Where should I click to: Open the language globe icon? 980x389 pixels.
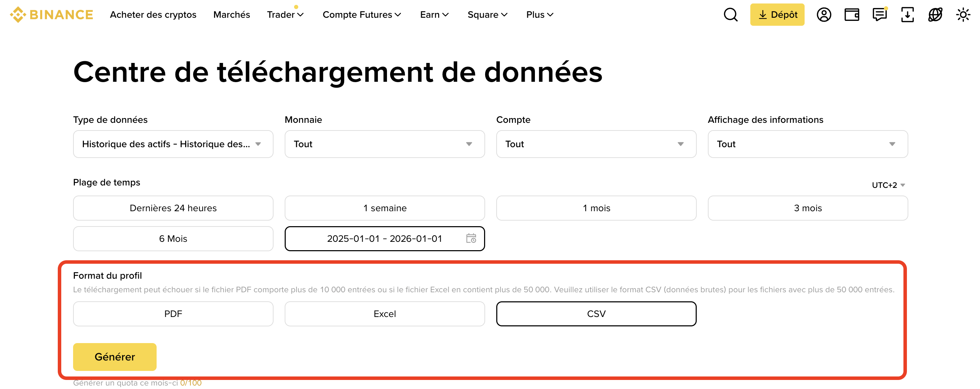935,15
